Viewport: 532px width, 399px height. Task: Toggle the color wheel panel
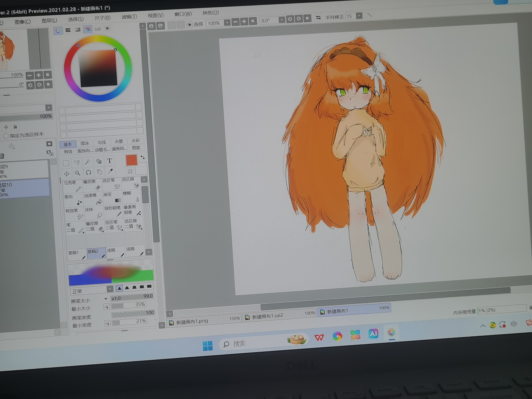[58, 31]
